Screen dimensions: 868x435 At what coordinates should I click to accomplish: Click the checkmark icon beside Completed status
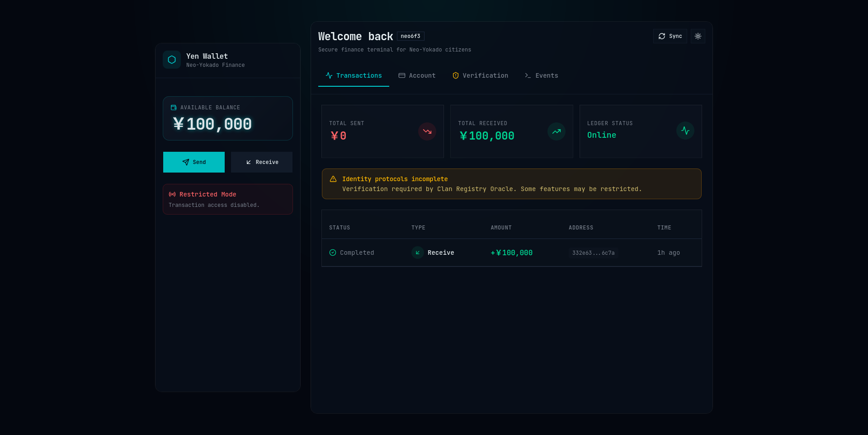point(333,253)
